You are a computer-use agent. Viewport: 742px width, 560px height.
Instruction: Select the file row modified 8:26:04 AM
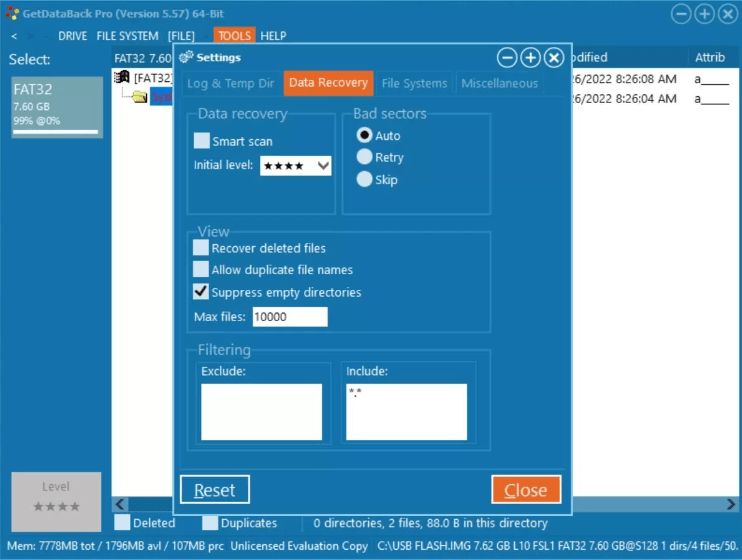(x=655, y=98)
